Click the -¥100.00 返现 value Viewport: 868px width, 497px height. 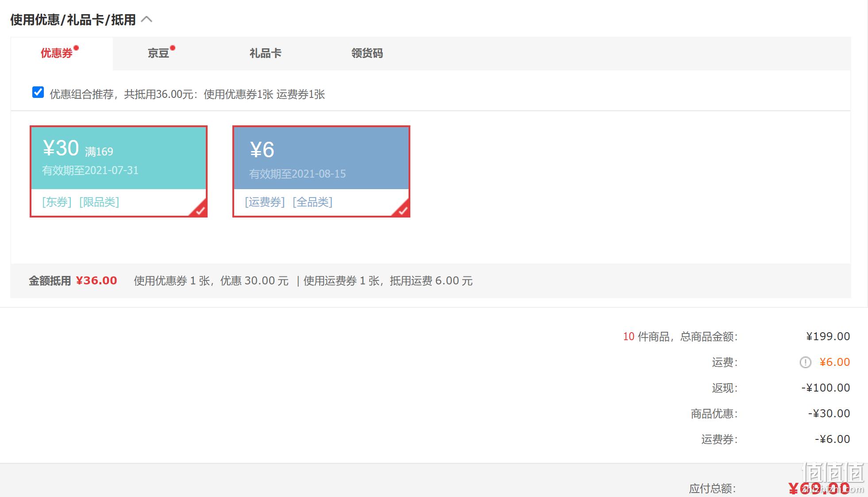pos(826,388)
